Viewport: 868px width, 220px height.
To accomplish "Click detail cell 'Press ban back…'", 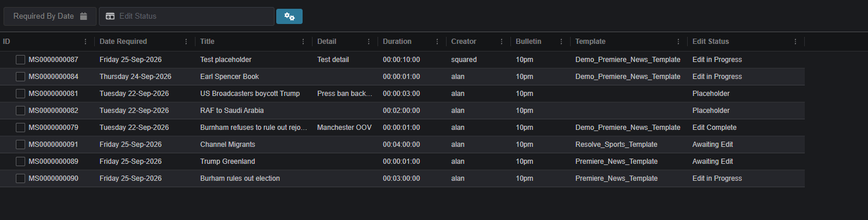I will 345,94.
